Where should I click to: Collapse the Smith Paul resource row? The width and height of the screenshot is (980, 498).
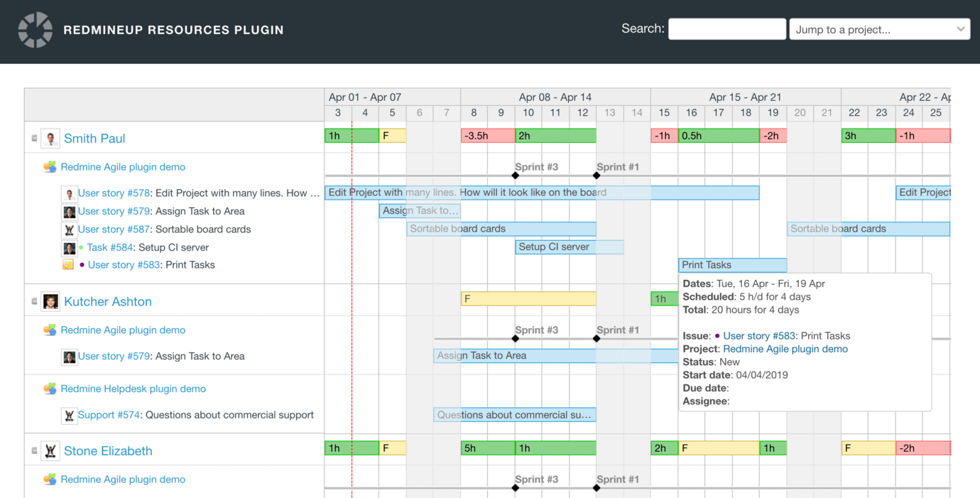click(33, 138)
